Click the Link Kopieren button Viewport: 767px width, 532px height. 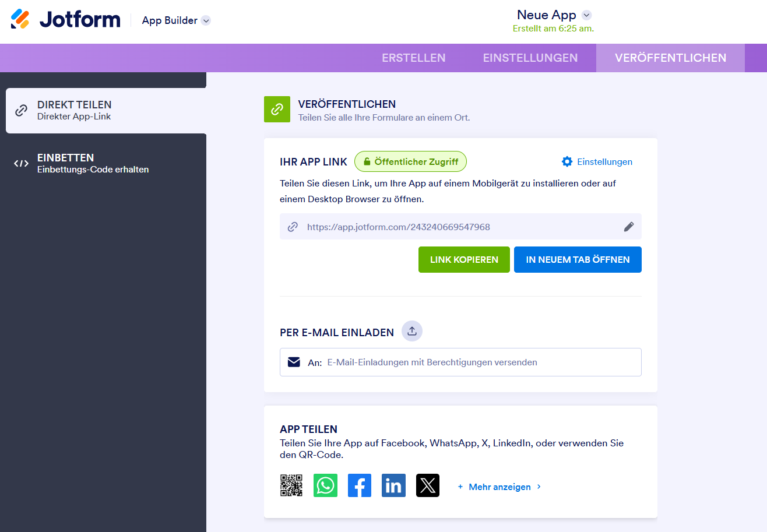(x=464, y=259)
